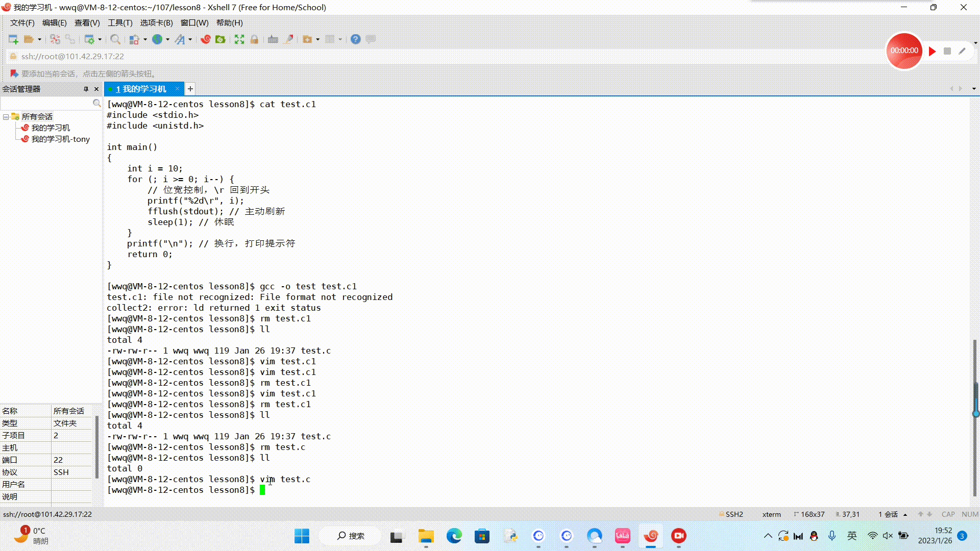980x551 pixels.
Task: Open the font dropdown arrow
Action: pyautogui.click(x=190, y=39)
